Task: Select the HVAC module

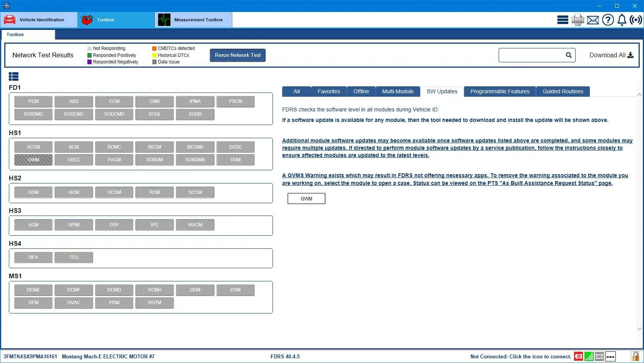Action: [x=74, y=303]
